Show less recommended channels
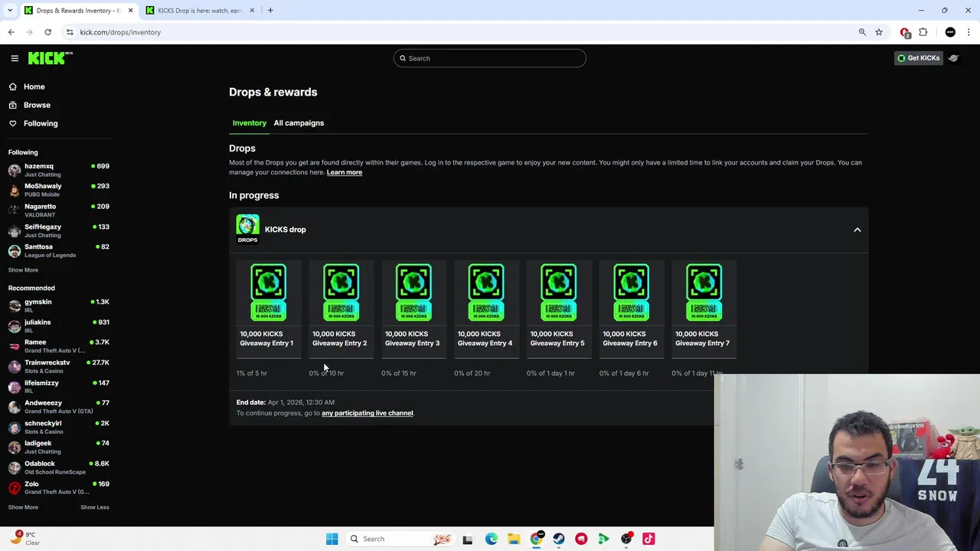This screenshot has width=980, height=551. (95, 507)
